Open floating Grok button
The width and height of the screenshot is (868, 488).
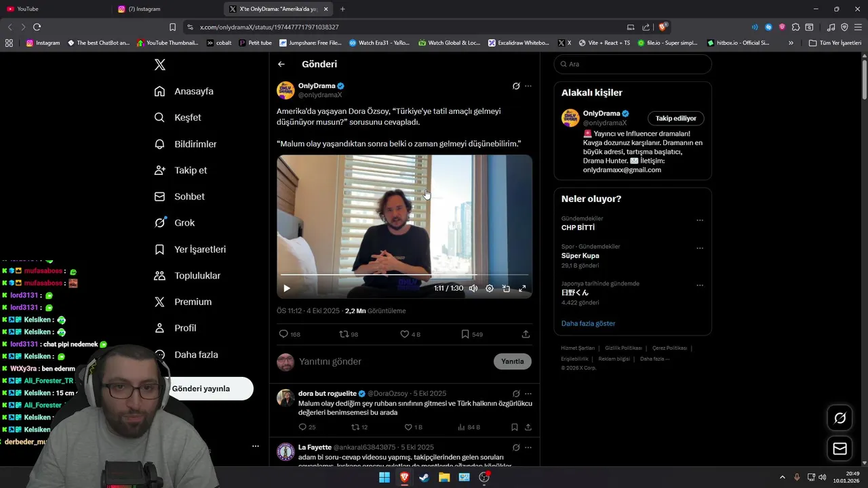840,418
